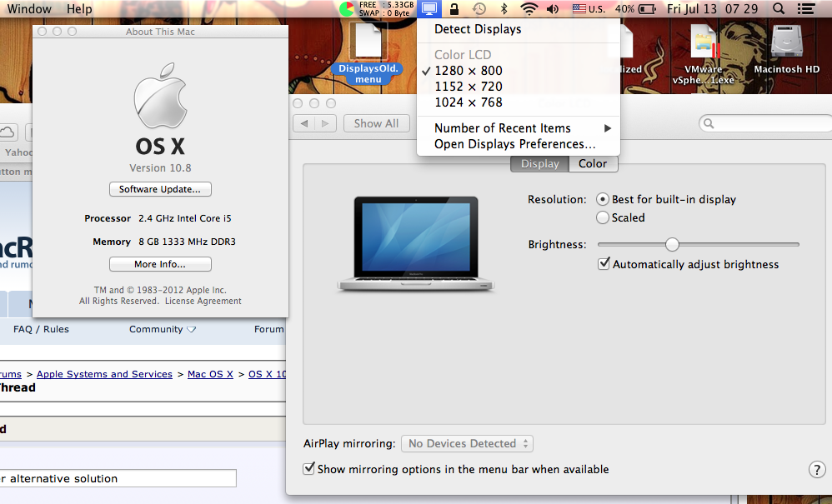
Task: Toggle Automatically adjust brightness checkbox
Action: (x=604, y=263)
